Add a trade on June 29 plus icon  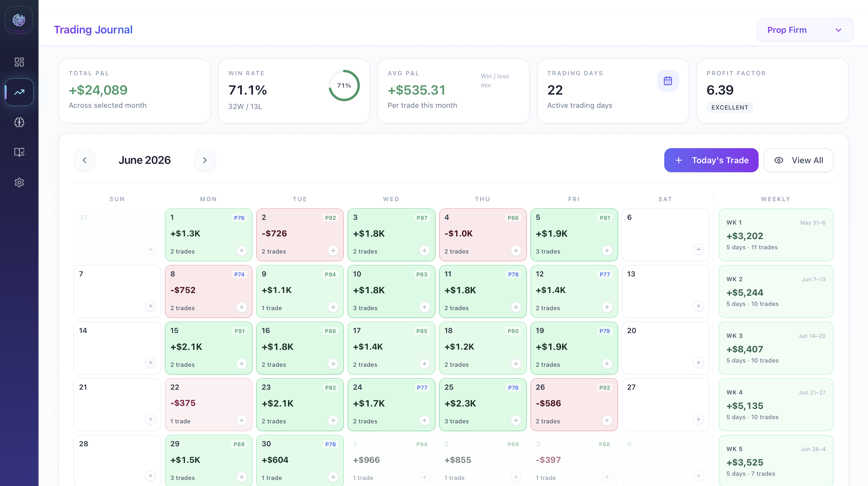pyautogui.click(x=242, y=477)
